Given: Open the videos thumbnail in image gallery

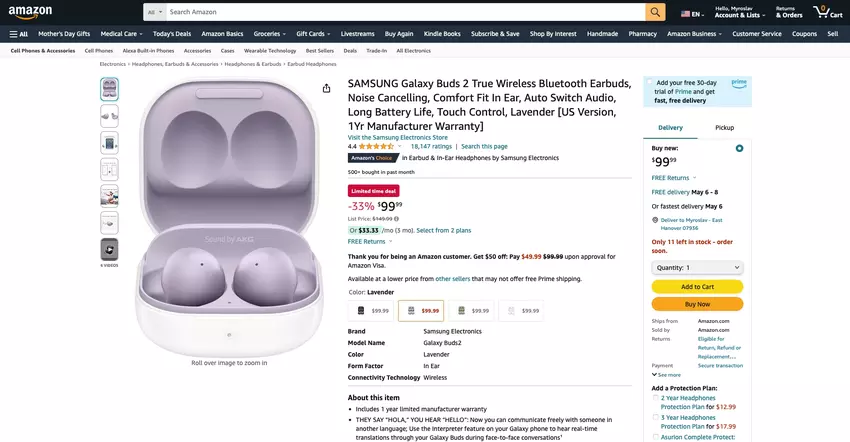Looking at the screenshot, I should 109,249.
